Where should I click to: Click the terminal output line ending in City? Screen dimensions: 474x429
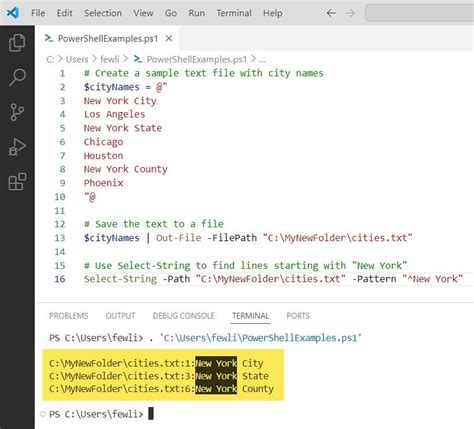coord(156,363)
